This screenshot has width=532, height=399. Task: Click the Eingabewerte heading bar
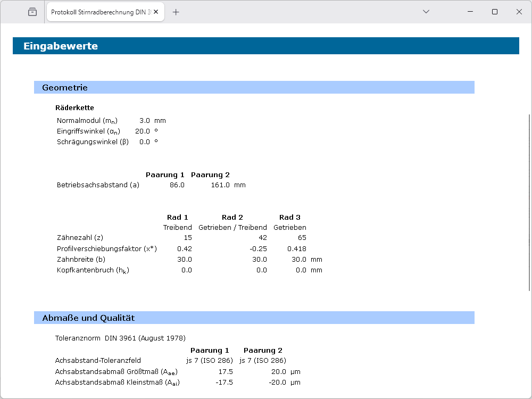pos(265,46)
